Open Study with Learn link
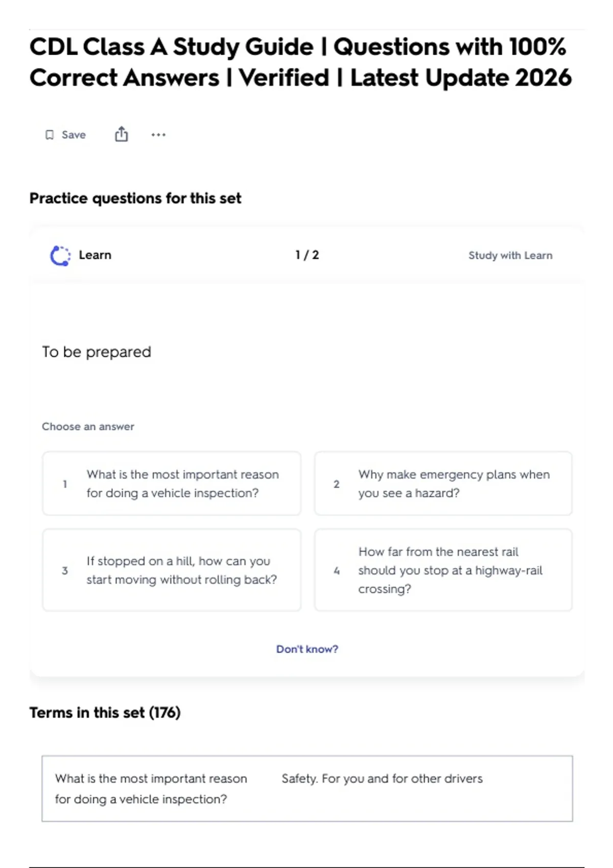This screenshot has height=868, width=613. coord(510,255)
